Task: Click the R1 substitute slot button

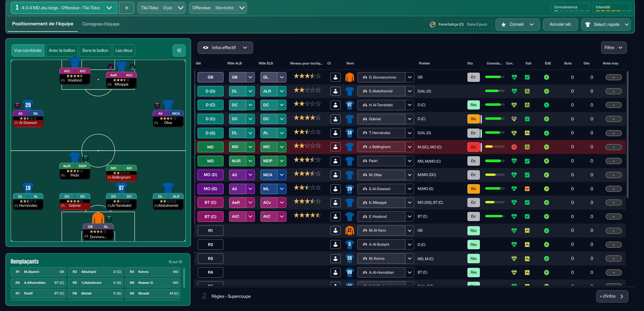Action: click(x=210, y=230)
